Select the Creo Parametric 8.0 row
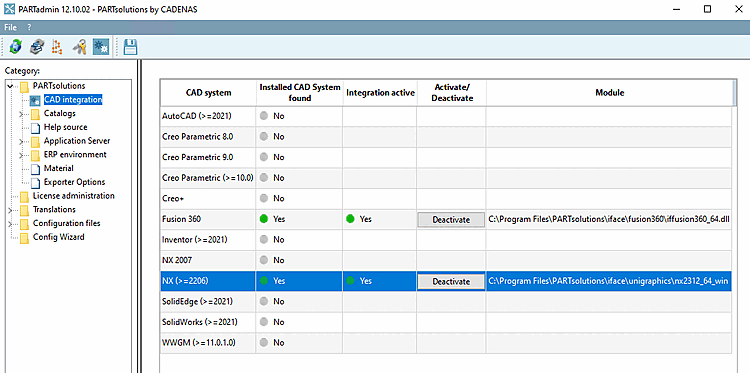The height and width of the screenshot is (373, 750). (x=446, y=137)
